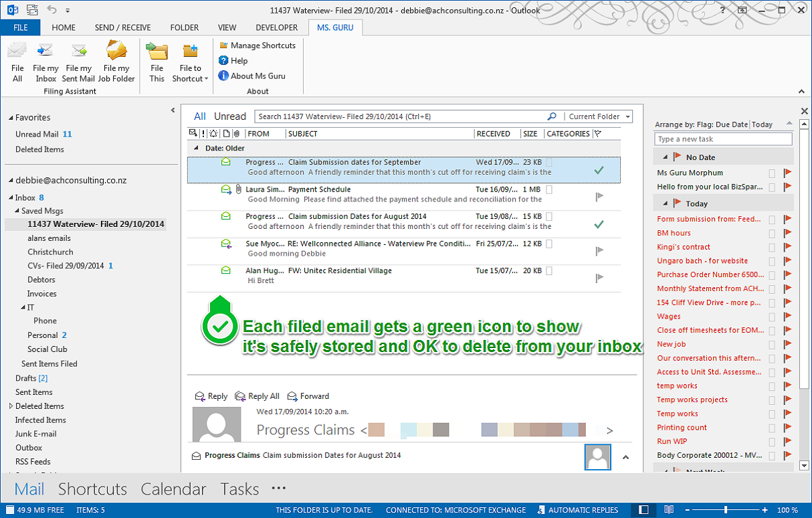Open the FILE backstage tab

tap(20, 27)
